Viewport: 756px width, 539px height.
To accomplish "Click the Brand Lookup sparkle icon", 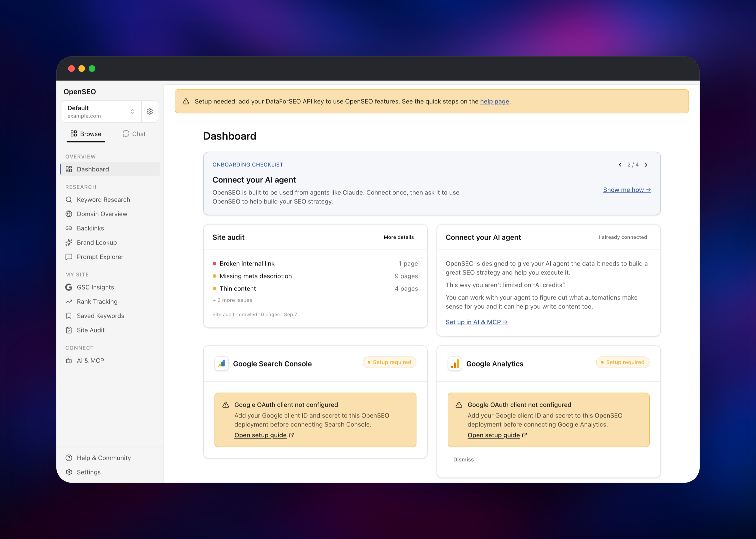I will click(x=69, y=242).
